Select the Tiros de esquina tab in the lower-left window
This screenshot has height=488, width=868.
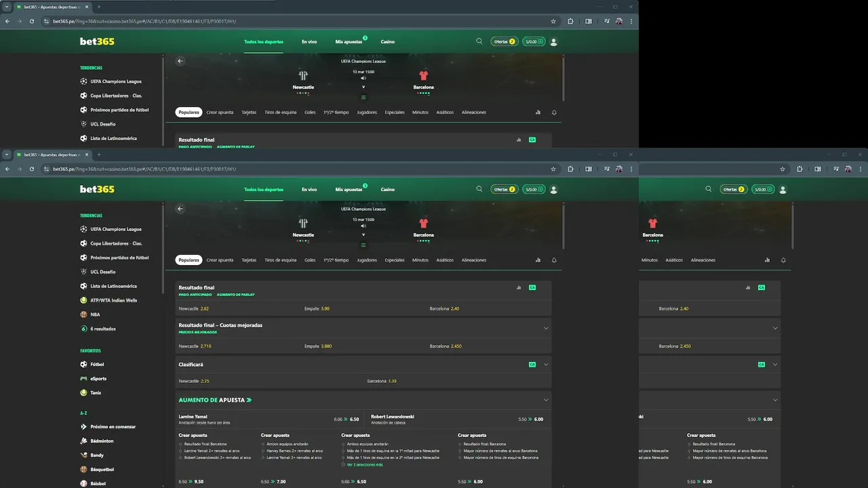coord(280,260)
